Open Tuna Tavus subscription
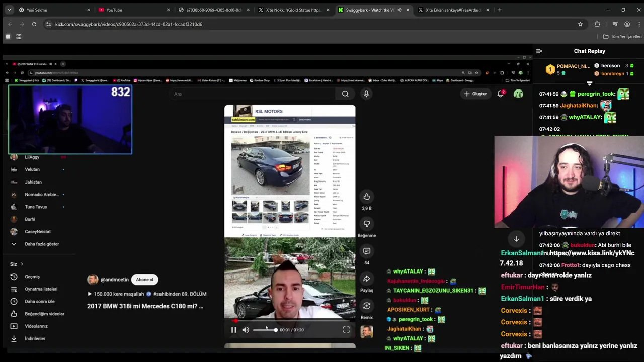The width and height of the screenshot is (644, 362). click(36, 207)
